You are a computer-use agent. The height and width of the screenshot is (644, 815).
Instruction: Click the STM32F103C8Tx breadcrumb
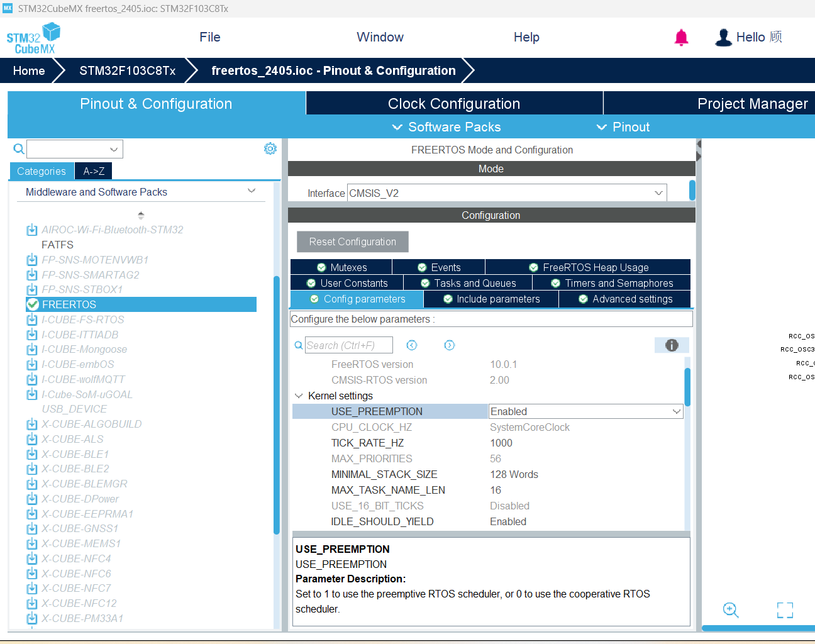[x=128, y=70]
